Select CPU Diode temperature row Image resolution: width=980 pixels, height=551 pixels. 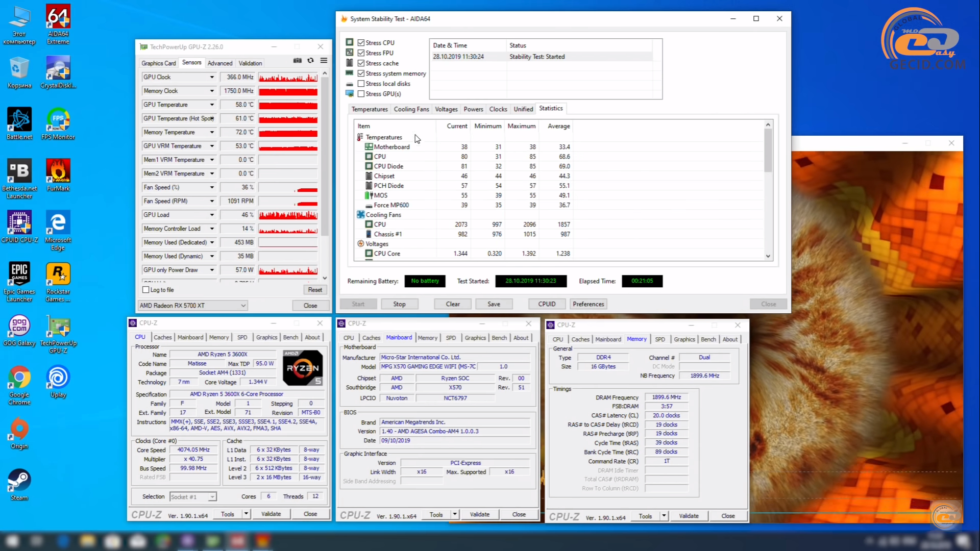(462, 166)
